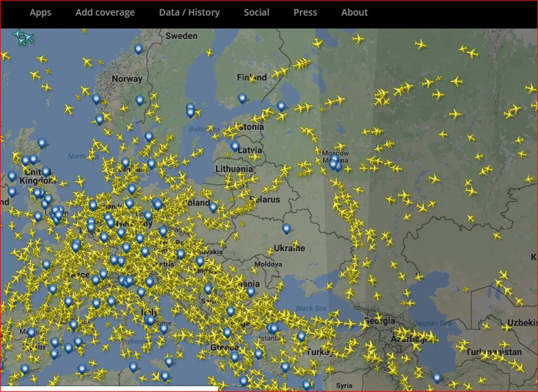Click the lone plane over northern Sweden's east coast
The width and height of the screenshot is (538, 392).
[x=209, y=53]
